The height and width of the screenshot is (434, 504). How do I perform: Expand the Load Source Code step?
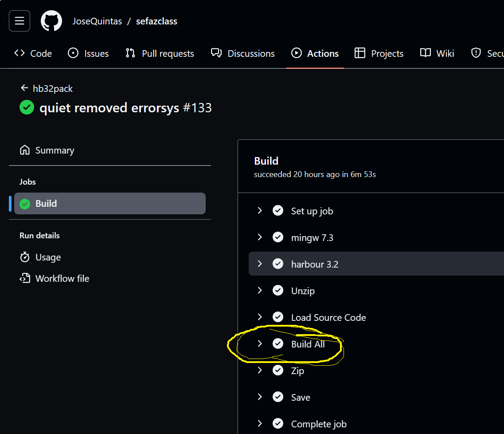pos(260,317)
